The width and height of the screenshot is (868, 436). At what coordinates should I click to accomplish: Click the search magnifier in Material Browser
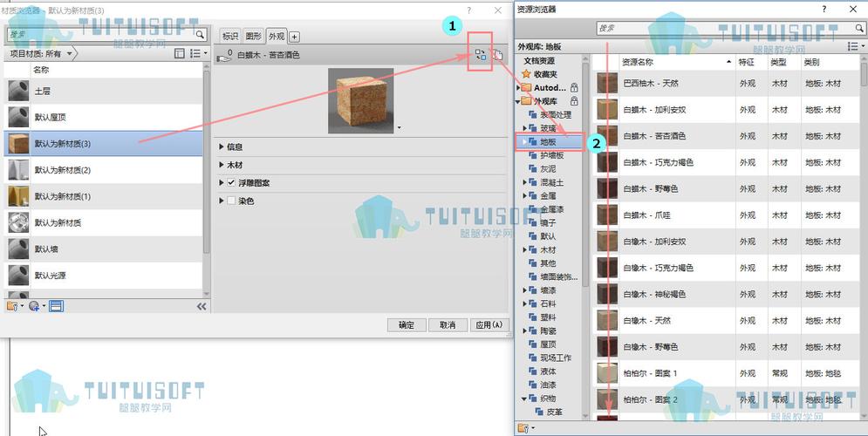pos(201,34)
